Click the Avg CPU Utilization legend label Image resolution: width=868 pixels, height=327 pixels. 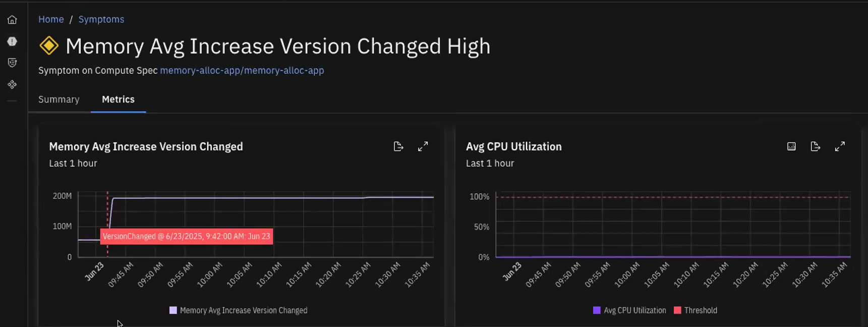(635, 310)
